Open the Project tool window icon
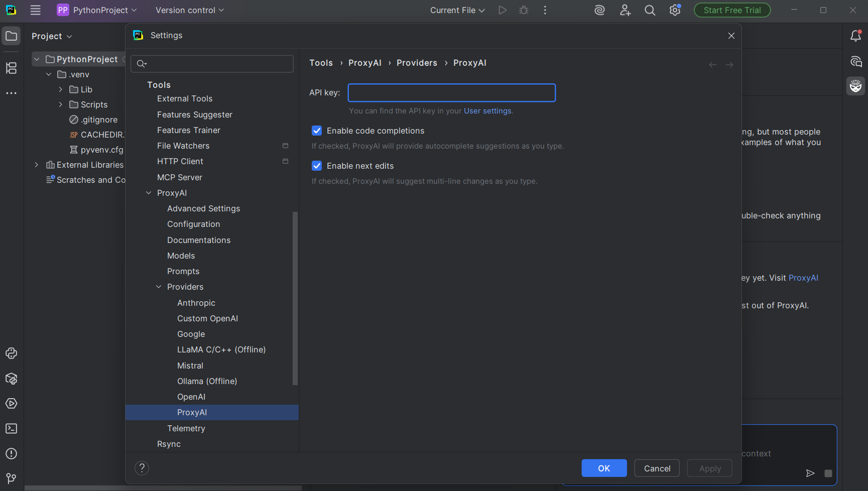This screenshot has width=868, height=491. (x=11, y=36)
